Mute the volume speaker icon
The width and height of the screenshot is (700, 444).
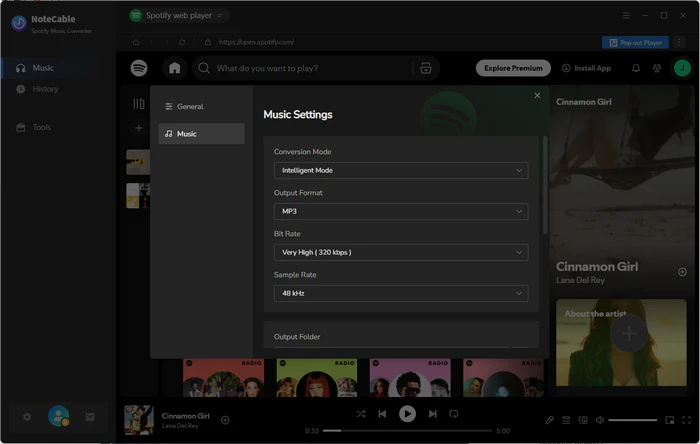click(x=600, y=420)
